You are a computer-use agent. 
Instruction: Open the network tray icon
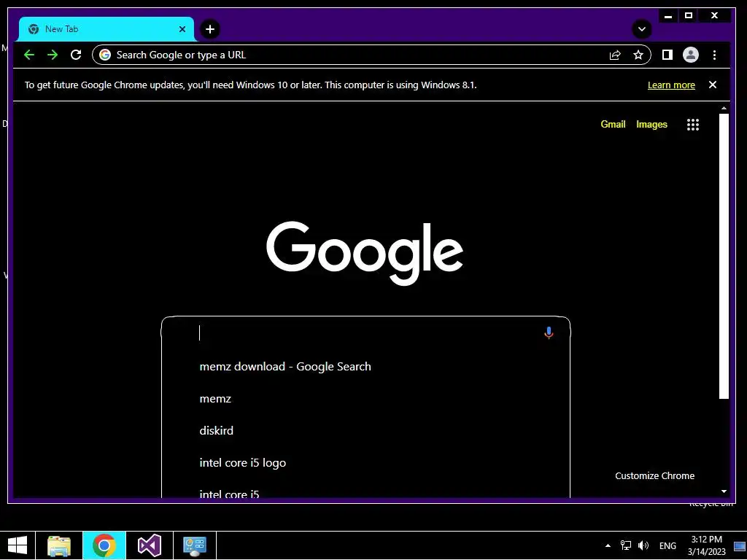625,545
